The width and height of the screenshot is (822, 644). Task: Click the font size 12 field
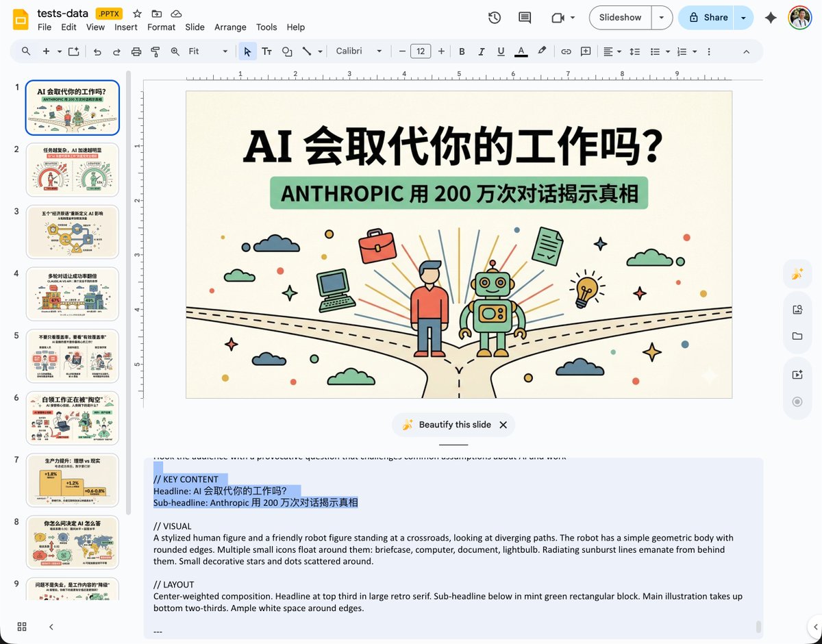point(421,51)
